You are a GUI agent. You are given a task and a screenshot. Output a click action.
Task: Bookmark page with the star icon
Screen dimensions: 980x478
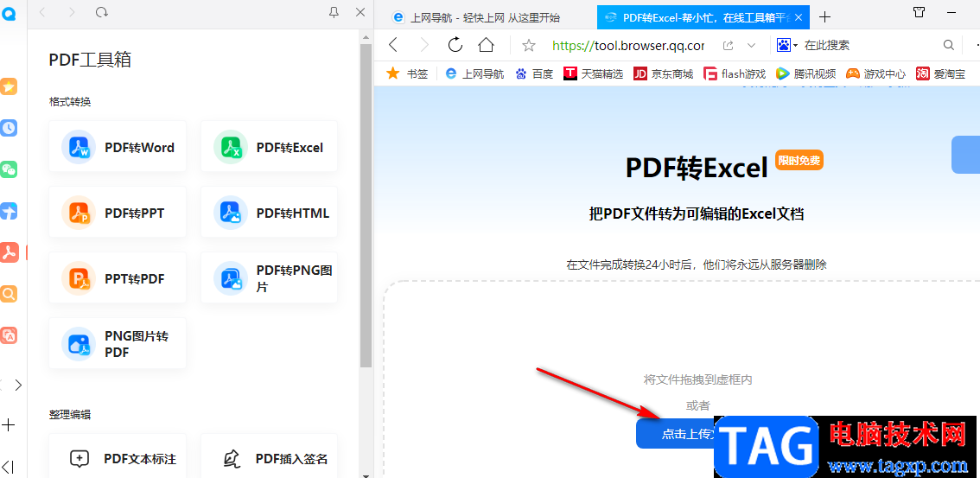click(x=529, y=45)
